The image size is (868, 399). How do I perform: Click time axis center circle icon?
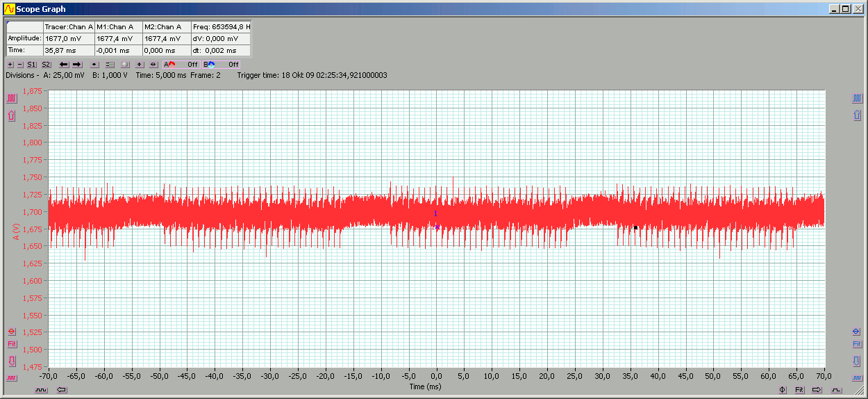point(783,390)
